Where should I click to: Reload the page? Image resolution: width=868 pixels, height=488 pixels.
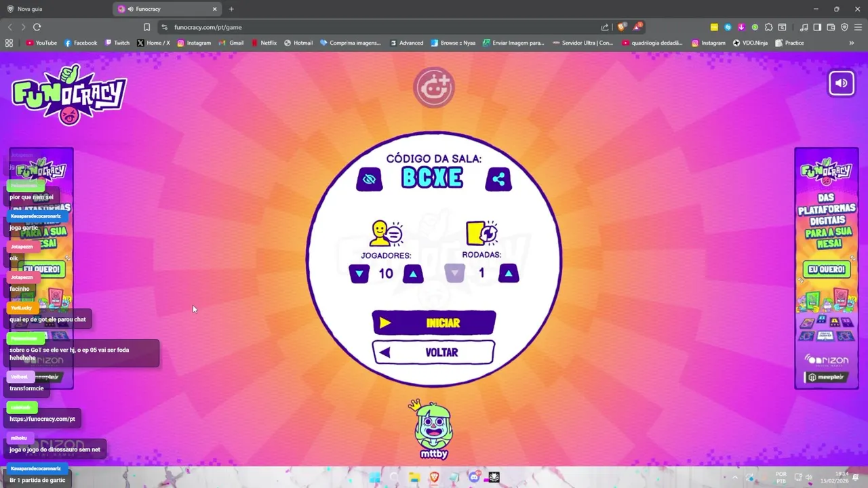click(x=37, y=27)
